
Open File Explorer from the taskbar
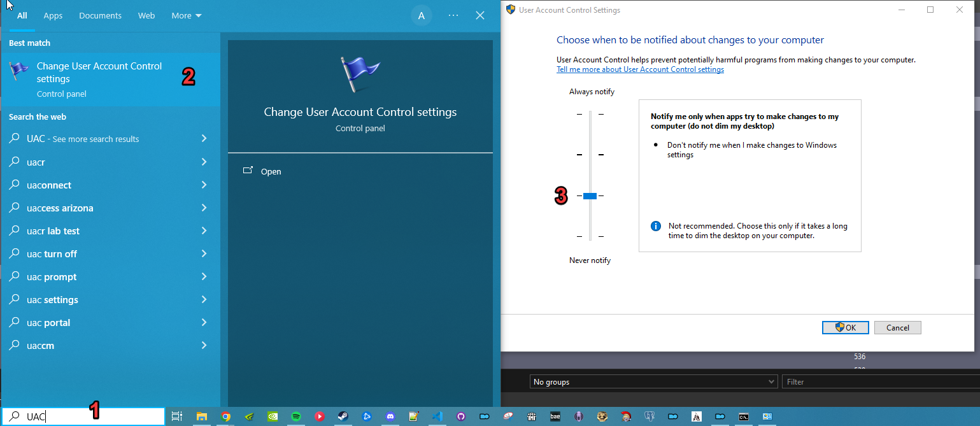click(x=201, y=416)
